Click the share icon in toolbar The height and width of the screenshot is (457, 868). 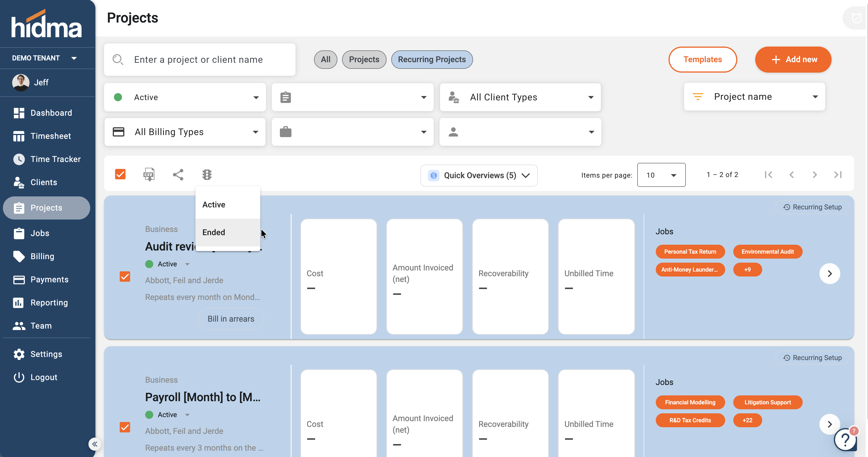[178, 175]
